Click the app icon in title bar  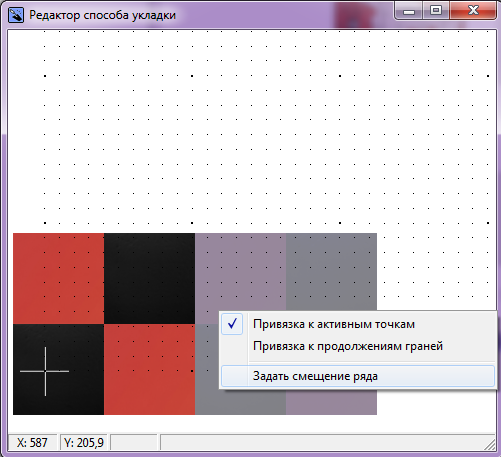point(16,15)
